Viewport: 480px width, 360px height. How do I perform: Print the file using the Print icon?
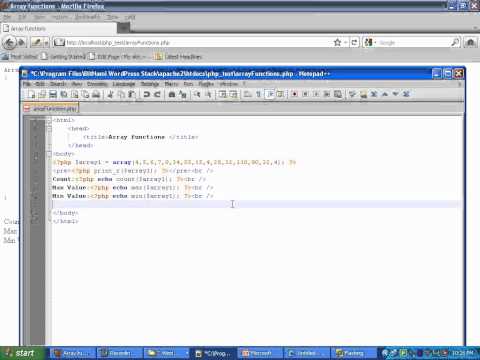[x=96, y=95]
